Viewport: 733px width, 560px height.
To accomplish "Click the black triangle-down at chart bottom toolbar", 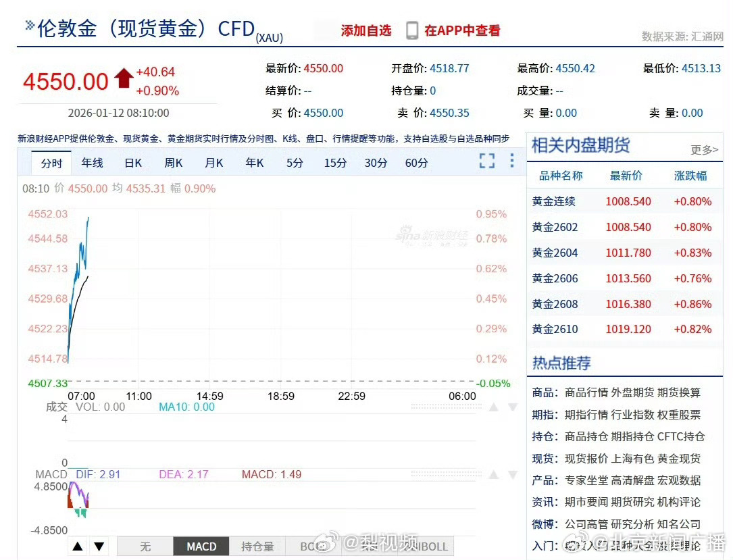I will click(x=98, y=546).
